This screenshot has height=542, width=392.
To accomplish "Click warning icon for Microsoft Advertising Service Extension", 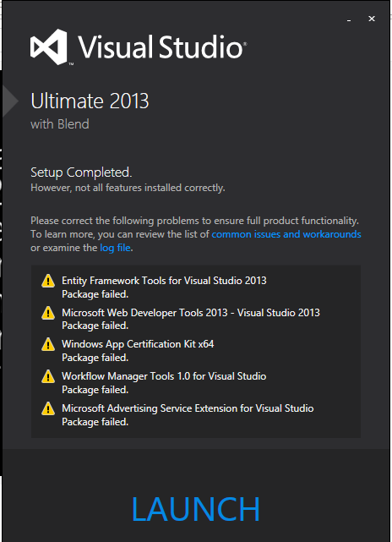I will [48, 408].
